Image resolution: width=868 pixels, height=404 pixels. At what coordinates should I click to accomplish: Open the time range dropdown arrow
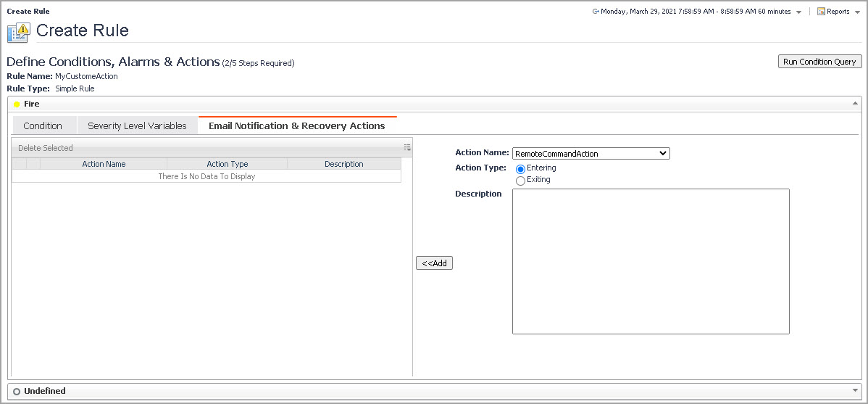click(798, 12)
